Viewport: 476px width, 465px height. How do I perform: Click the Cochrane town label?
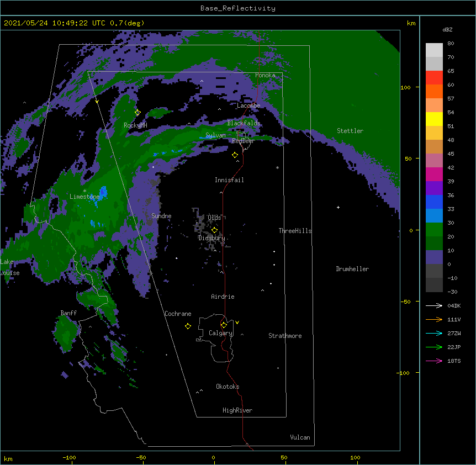[178, 314]
